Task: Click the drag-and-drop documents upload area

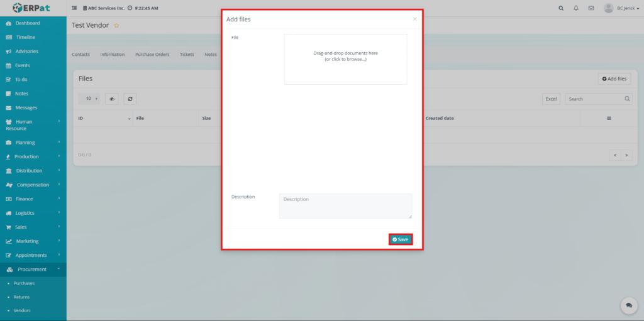Action: pyautogui.click(x=345, y=59)
